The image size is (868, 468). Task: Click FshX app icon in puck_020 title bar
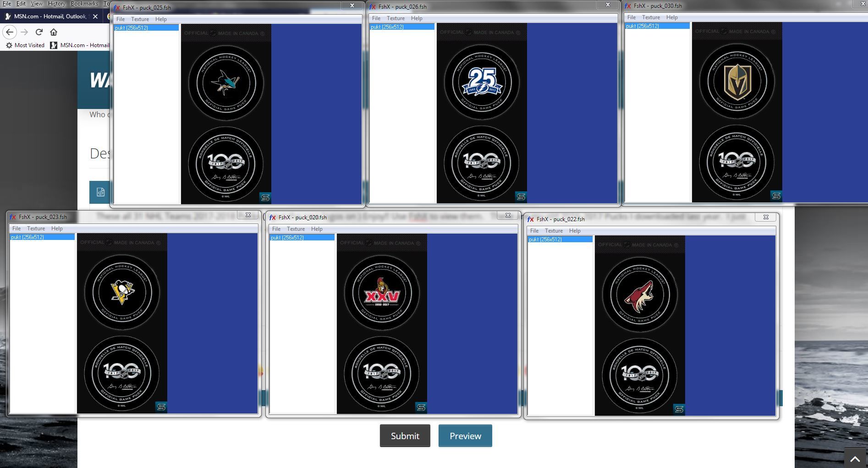(273, 218)
